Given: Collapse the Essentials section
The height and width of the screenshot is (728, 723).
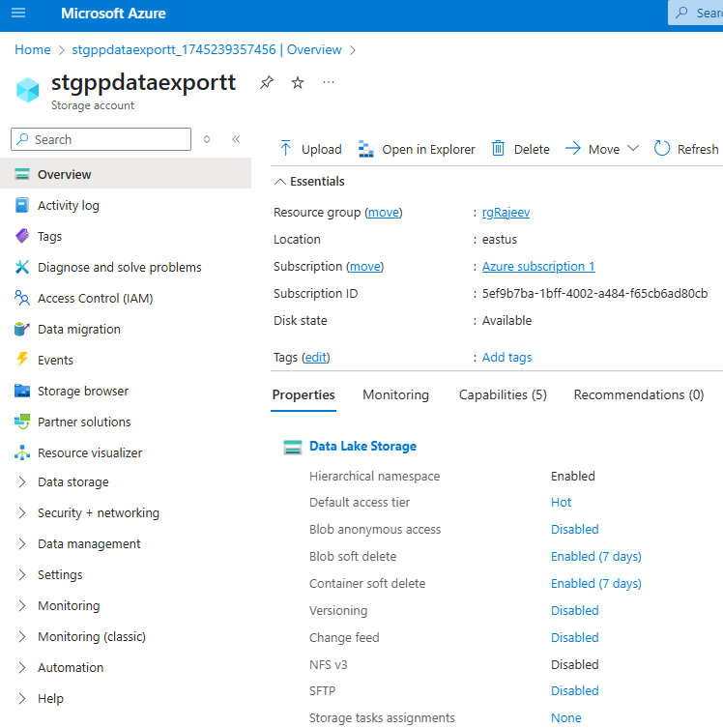Looking at the screenshot, I should (x=280, y=182).
